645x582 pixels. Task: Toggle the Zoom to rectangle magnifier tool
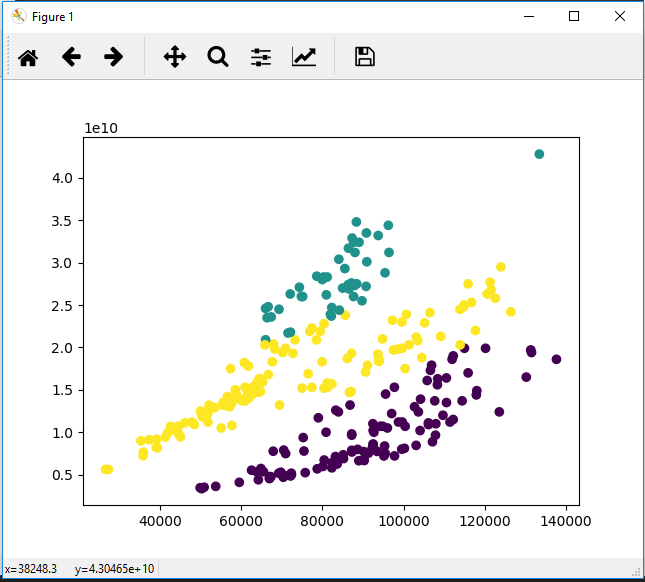pyautogui.click(x=218, y=57)
